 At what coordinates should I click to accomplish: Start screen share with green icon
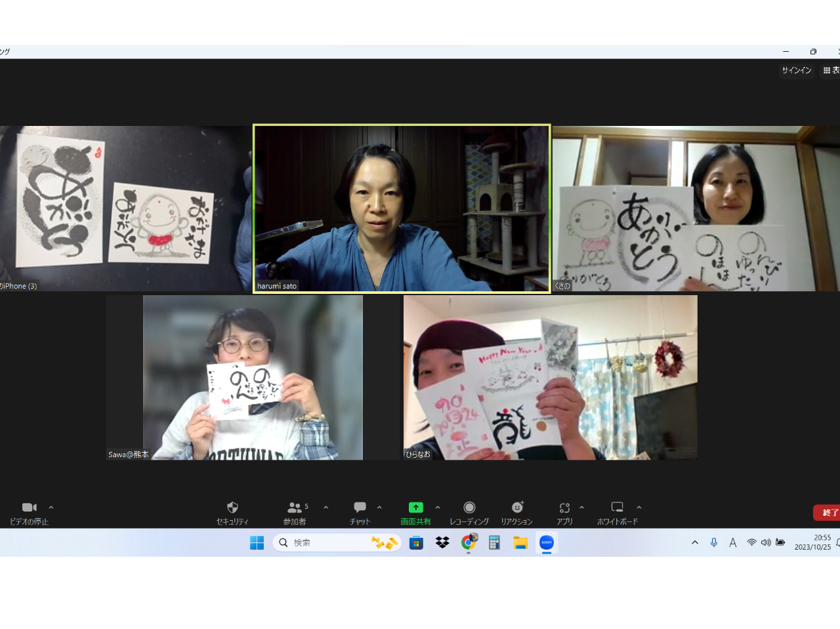coord(415,508)
